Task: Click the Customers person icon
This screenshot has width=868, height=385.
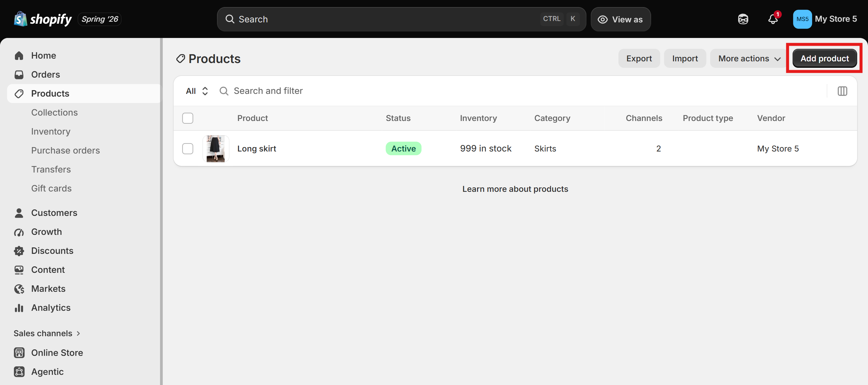Action: [x=19, y=213]
